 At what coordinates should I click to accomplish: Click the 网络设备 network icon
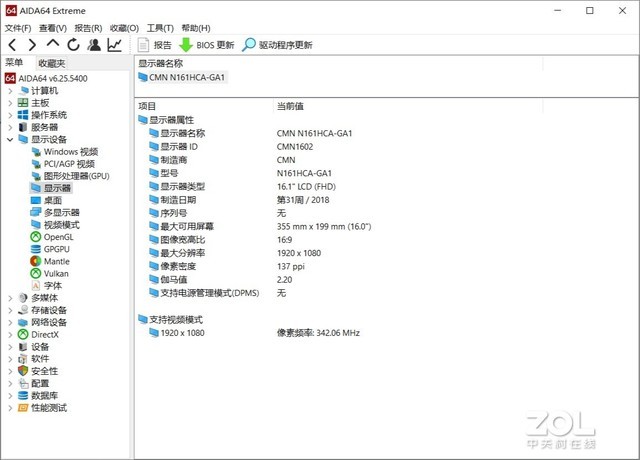tap(23, 322)
